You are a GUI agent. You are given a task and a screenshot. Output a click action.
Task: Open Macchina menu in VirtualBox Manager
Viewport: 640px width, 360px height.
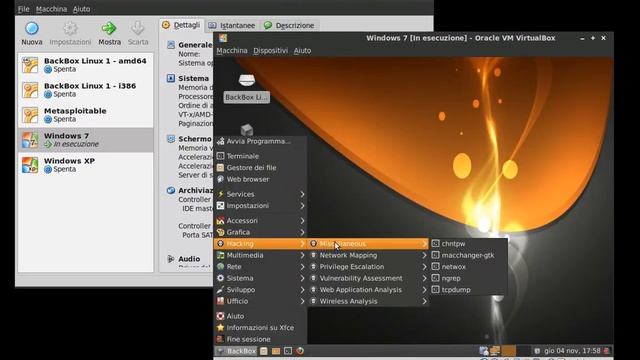[51, 9]
